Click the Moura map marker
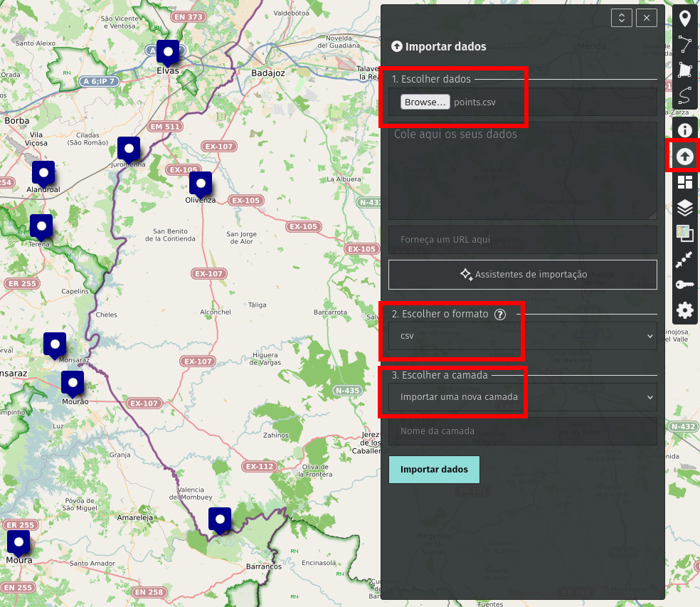Viewport: 700px width, 607px height. coord(18,543)
